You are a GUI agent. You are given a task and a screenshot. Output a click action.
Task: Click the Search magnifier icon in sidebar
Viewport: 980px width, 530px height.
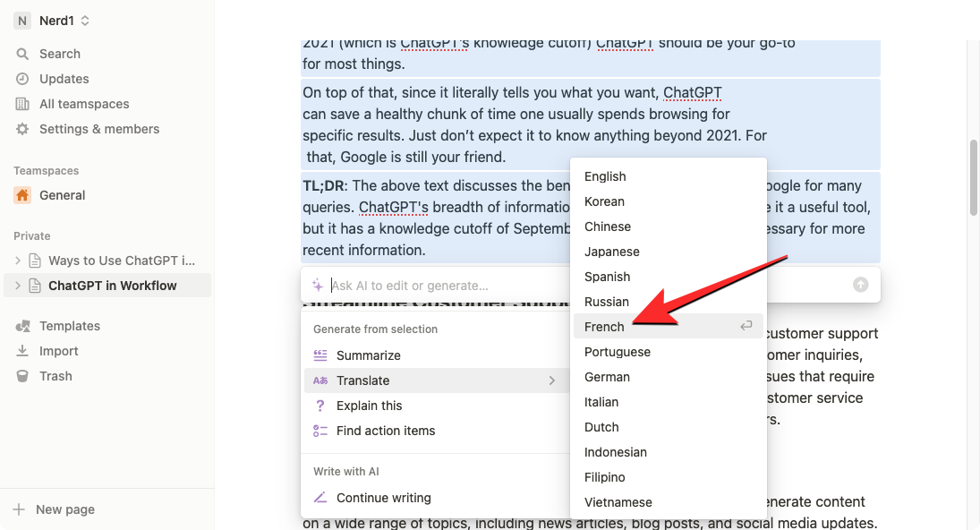pyautogui.click(x=22, y=54)
